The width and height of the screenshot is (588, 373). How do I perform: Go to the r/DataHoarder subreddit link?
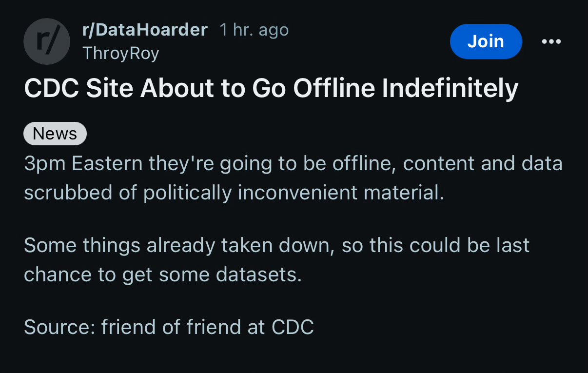(145, 30)
